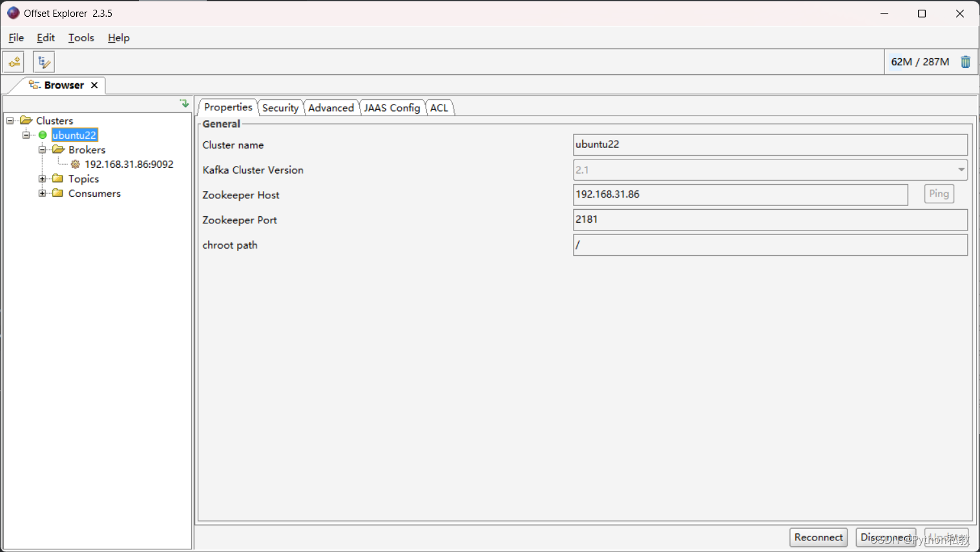980x552 pixels.
Task: Click the Offset Explorer app logo icon
Action: click(x=13, y=13)
